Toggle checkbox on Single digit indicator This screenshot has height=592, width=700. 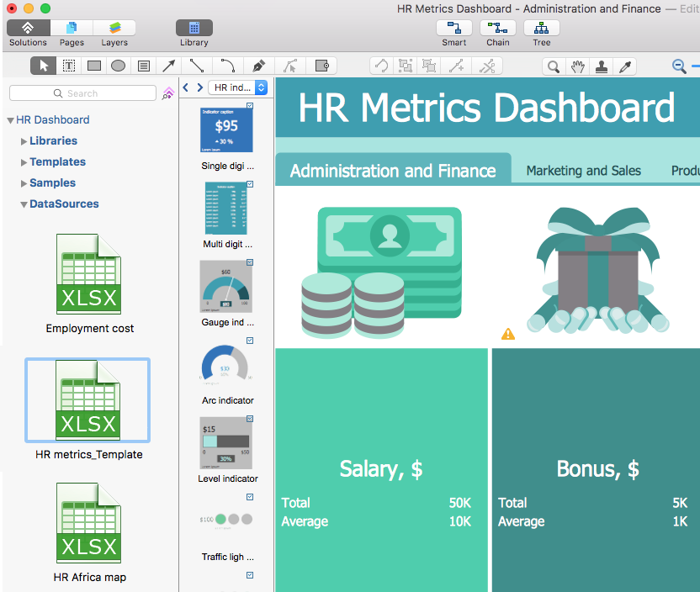point(250,106)
